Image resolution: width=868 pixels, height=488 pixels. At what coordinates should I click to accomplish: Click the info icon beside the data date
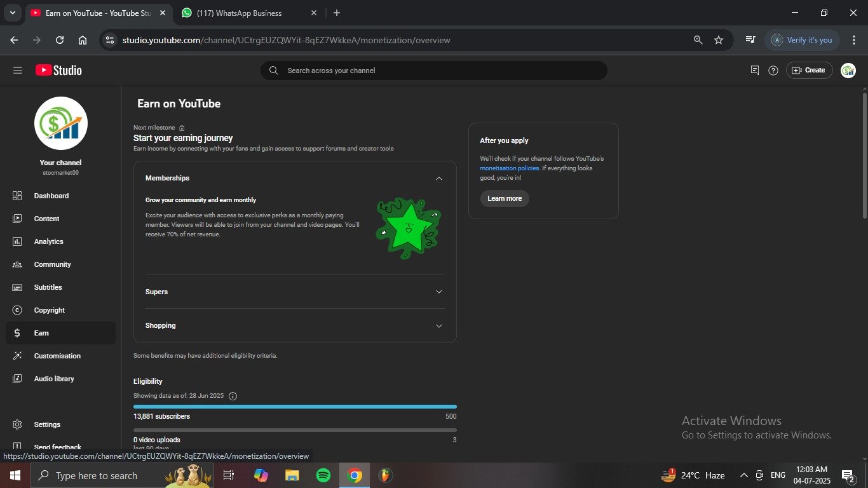[x=233, y=396]
